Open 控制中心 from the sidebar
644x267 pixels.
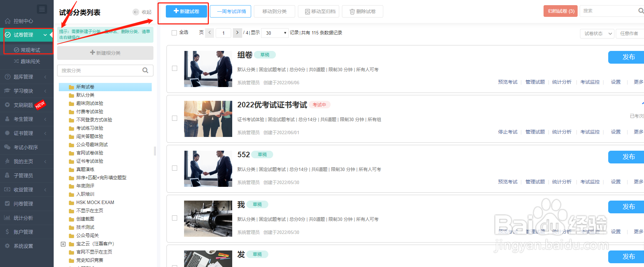(x=23, y=21)
